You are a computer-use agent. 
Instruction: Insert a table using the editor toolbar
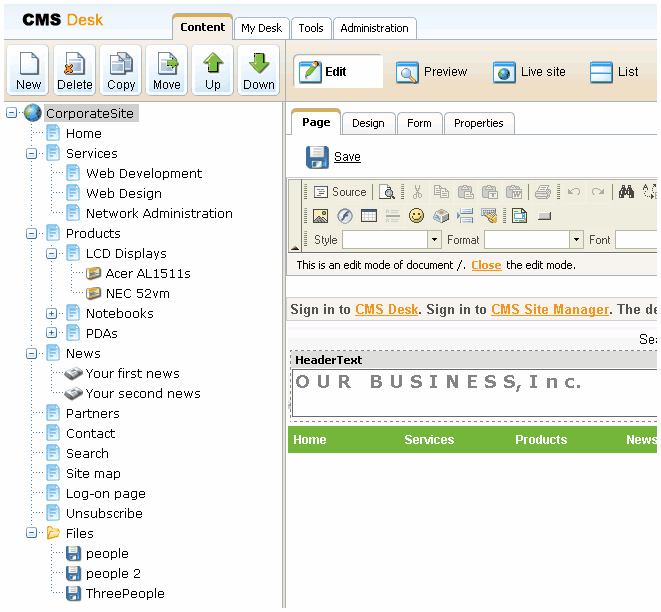368,216
